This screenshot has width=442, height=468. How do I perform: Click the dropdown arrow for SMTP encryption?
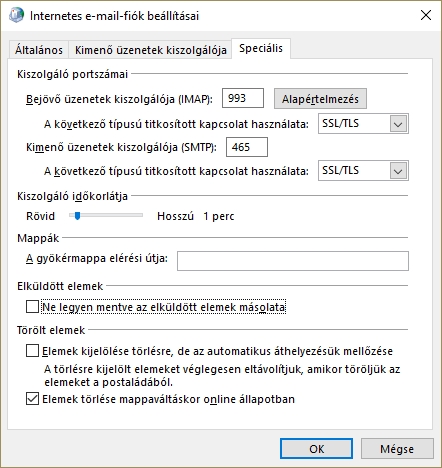pos(398,171)
